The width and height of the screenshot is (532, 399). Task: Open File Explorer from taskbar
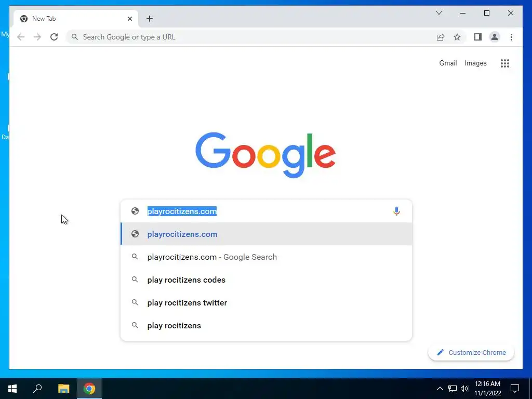63,389
